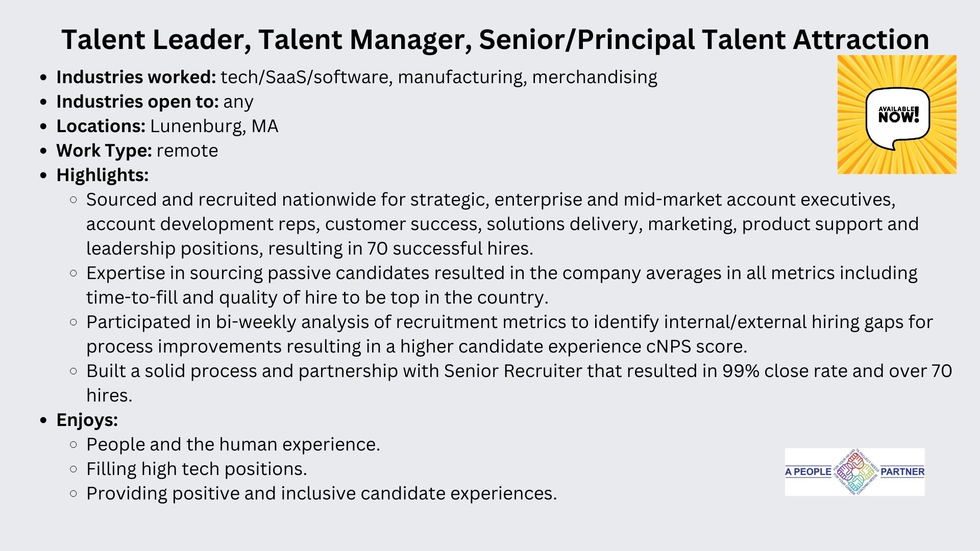
Task: Click the 'Work Type:' bold label
Action: point(104,151)
